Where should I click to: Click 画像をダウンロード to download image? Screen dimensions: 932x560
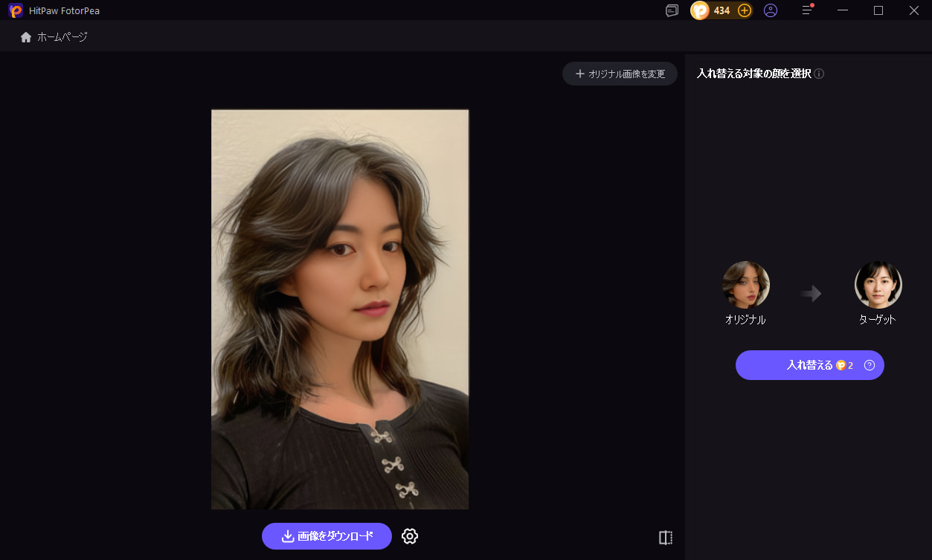[327, 536]
